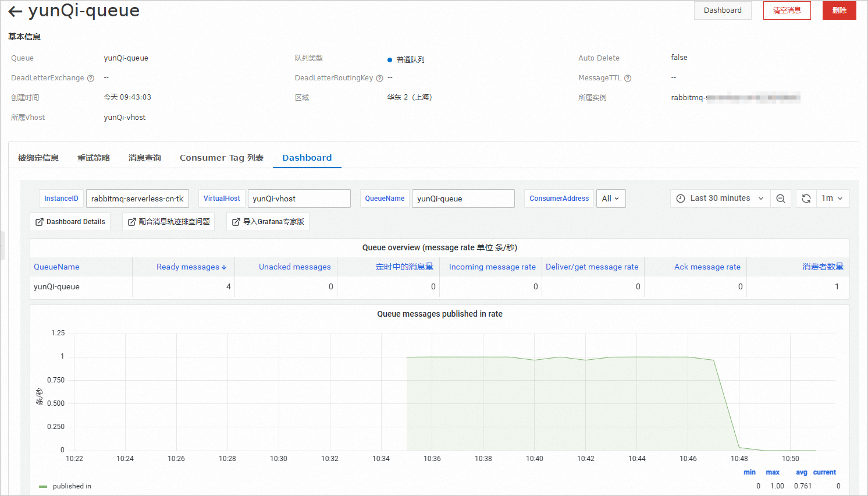Click the 清空消息 button
Image resolution: width=868 pixels, height=496 pixels.
pyautogui.click(x=787, y=10)
